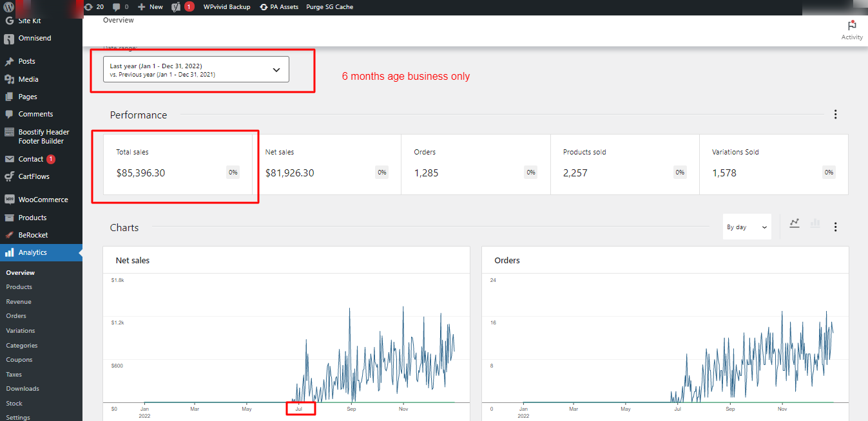Open Analytics Stock report
Viewport: 868px width, 421px height.
(14, 404)
